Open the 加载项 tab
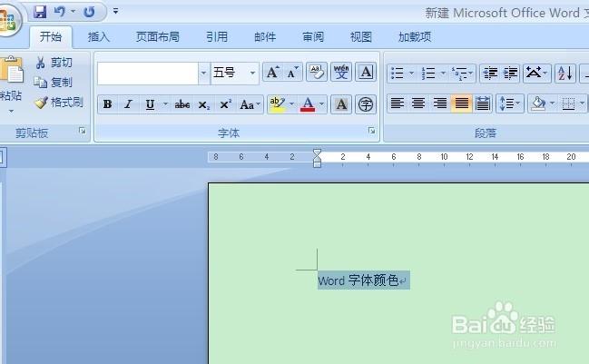The image size is (589, 364). pyautogui.click(x=415, y=37)
